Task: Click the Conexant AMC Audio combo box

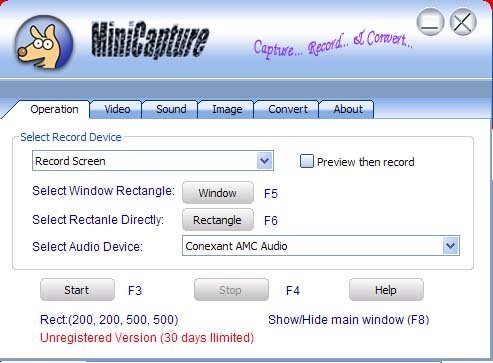Action: click(x=321, y=246)
